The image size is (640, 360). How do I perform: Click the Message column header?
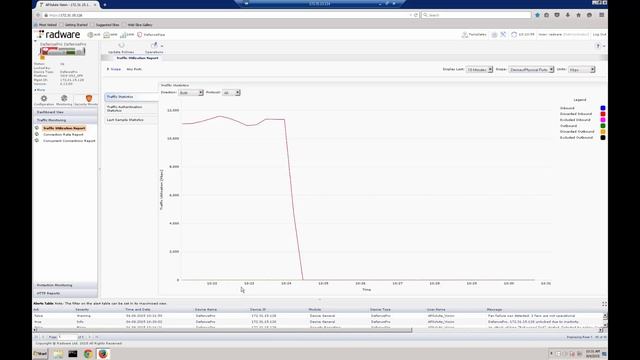click(494, 310)
